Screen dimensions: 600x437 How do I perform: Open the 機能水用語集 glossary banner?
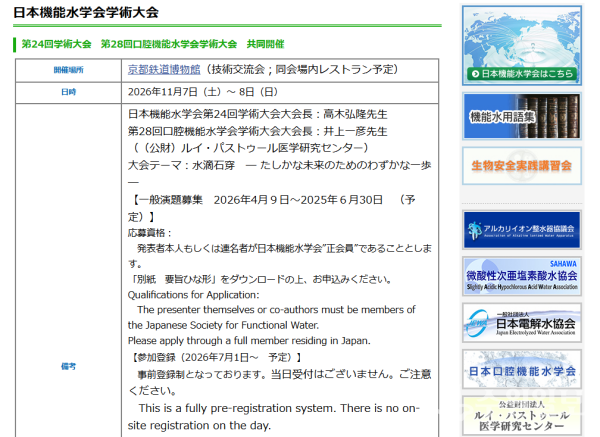[522, 116]
